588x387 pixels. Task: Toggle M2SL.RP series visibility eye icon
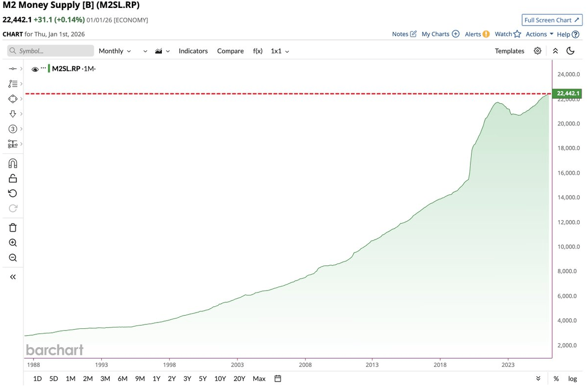coord(35,69)
